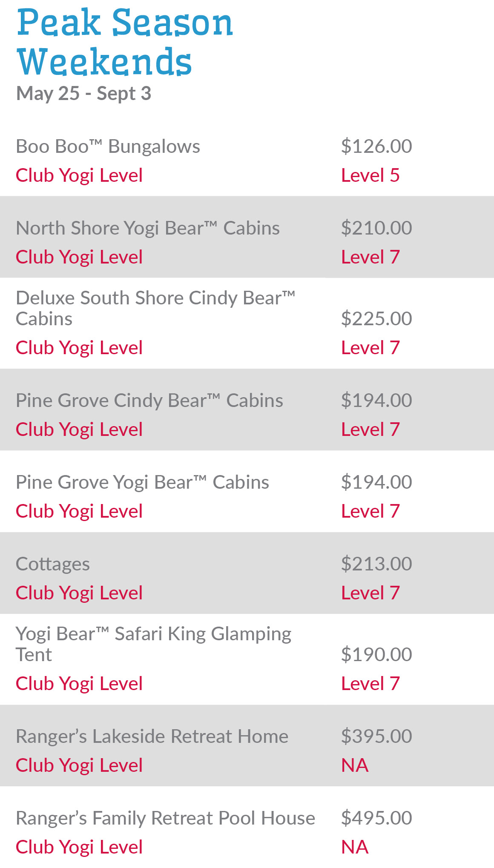Open Pine Grove Yogi Bear Cabins listing
The image size is (494, 868).
coord(142,482)
